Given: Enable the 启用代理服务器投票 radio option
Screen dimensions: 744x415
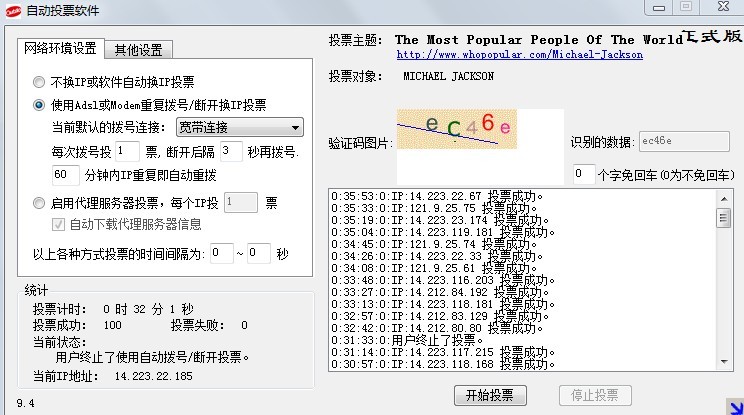Looking at the screenshot, I should (x=39, y=202).
